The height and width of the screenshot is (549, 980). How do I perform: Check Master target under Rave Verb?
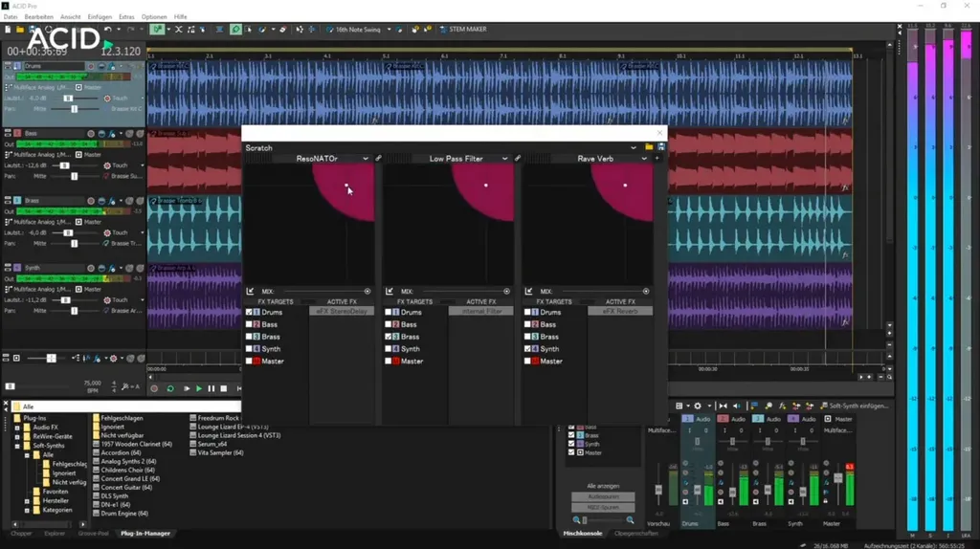point(527,361)
